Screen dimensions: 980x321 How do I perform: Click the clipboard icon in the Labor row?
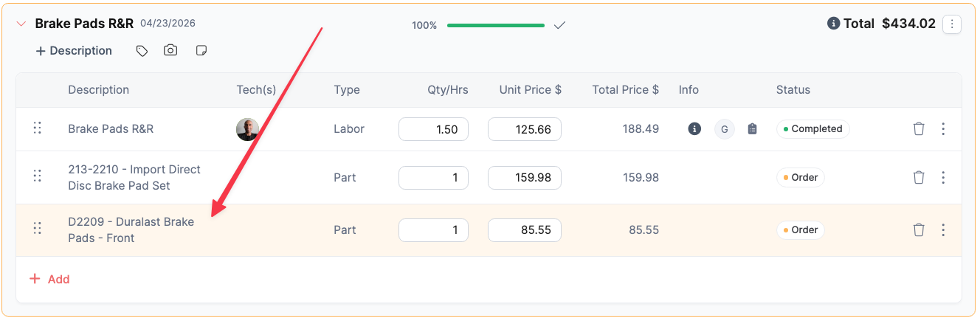coord(752,129)
